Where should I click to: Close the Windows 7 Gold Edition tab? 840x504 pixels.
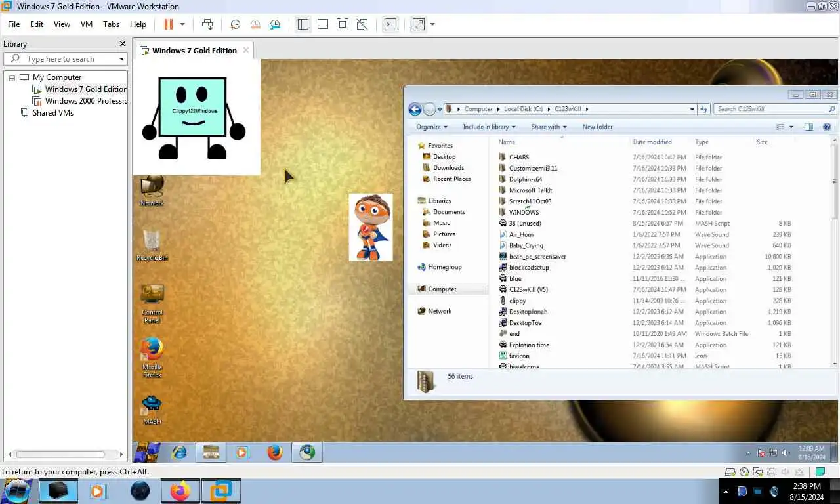click(246, 50)
